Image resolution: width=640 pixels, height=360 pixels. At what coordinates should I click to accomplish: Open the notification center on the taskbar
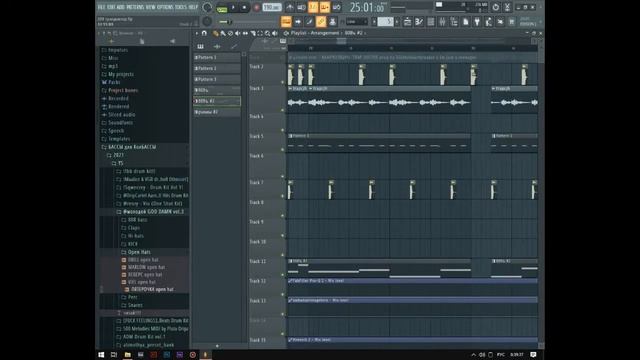point(533,355)
